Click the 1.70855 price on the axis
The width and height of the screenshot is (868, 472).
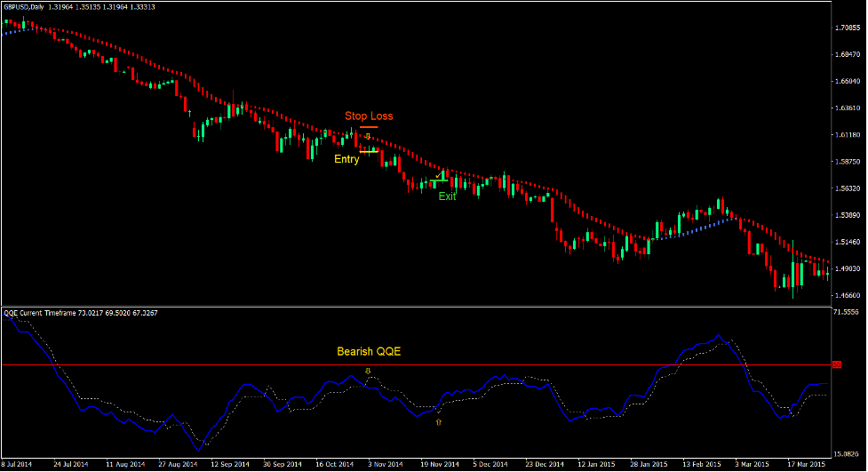tap(848, 28)
